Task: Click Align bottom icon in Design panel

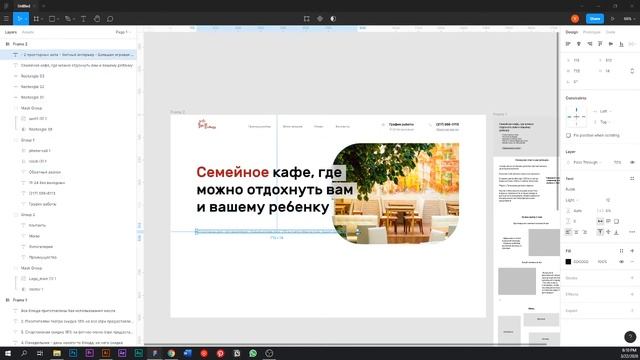Action: tap(621, 44)
